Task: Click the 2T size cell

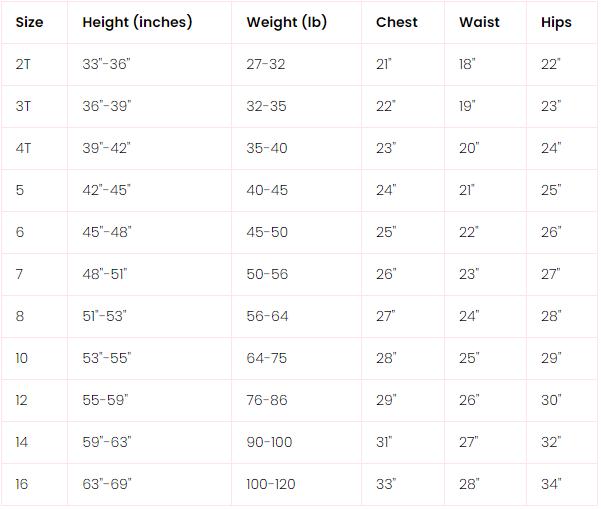Action: 23,64
